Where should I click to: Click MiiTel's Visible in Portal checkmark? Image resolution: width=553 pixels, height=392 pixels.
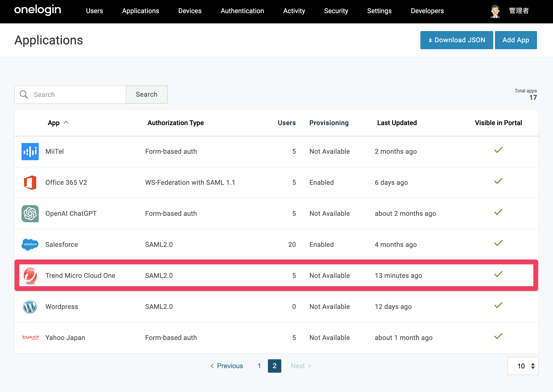pyautogui.click(x=498, y=150)
